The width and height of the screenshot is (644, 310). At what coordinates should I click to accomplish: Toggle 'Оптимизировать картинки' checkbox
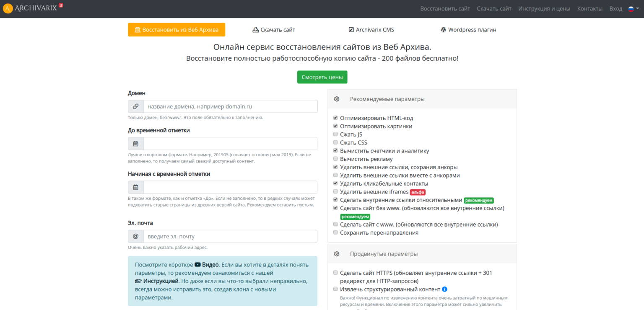tap(335, 126)
